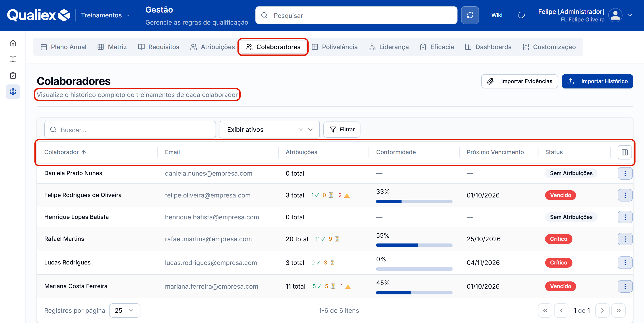Click the Importar Histórico button
This screenshot has width=644, height=323.
[597, 81]
